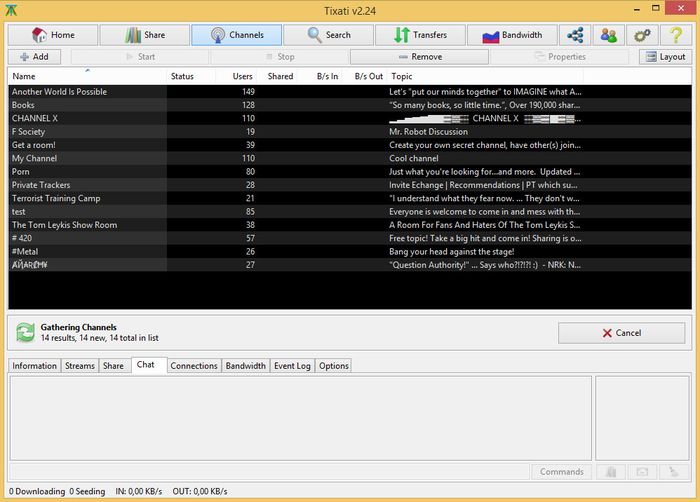Image resolution: width=700 pixels, height=502 pixels.
Task: Switch to the Event Log tab
Action: pos(292,366)
